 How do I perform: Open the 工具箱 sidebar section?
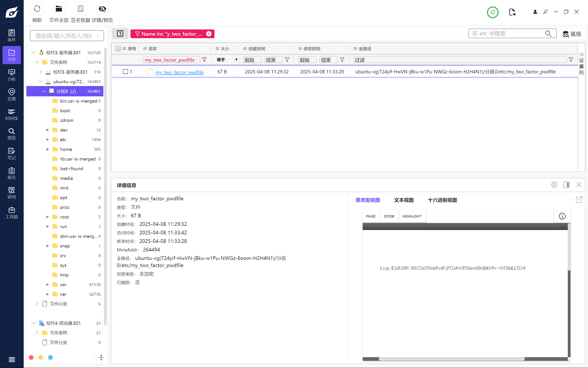[x=12, y=213]
